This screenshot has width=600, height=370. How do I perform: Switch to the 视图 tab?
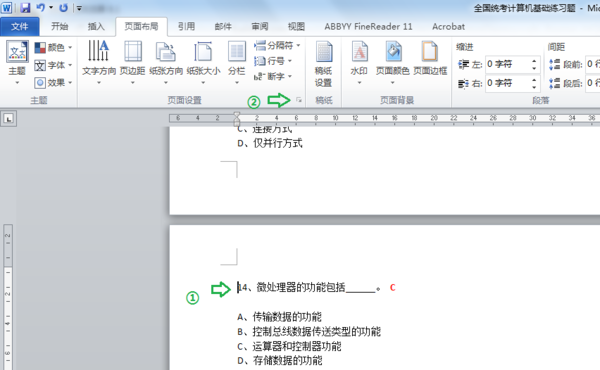click(x=296, y=26)
